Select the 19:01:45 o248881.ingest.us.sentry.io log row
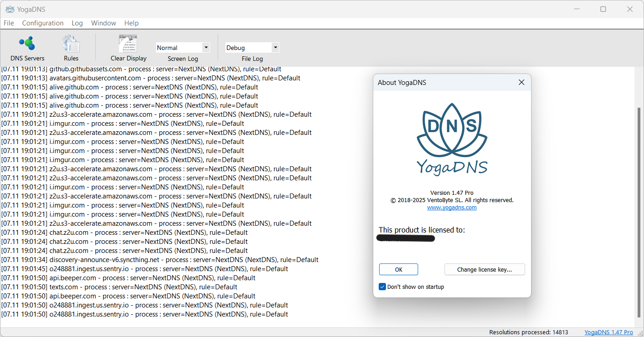Viewport: 644px width, 337px height. 144,269
